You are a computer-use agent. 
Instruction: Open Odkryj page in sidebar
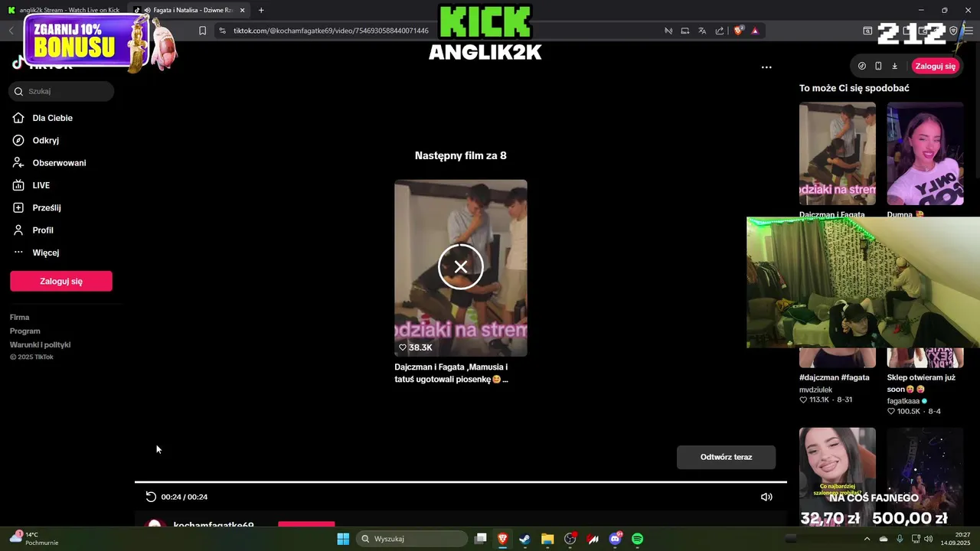(x=46, y=140)
